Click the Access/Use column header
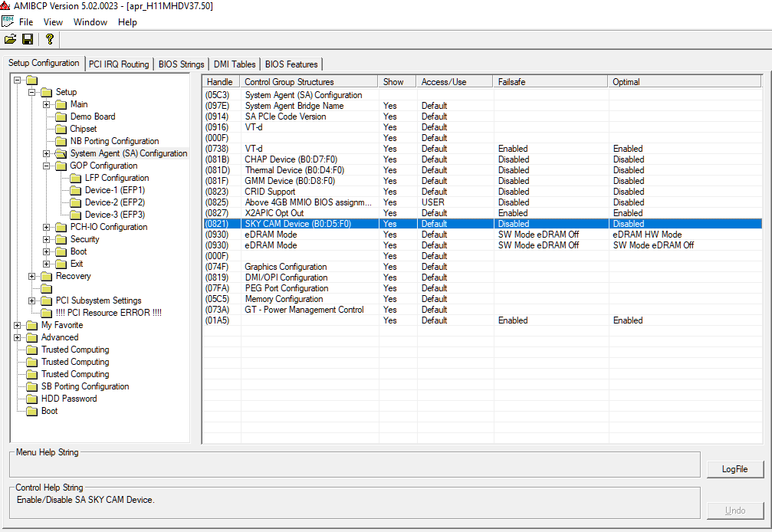772x532 pixels. point(455,82)
